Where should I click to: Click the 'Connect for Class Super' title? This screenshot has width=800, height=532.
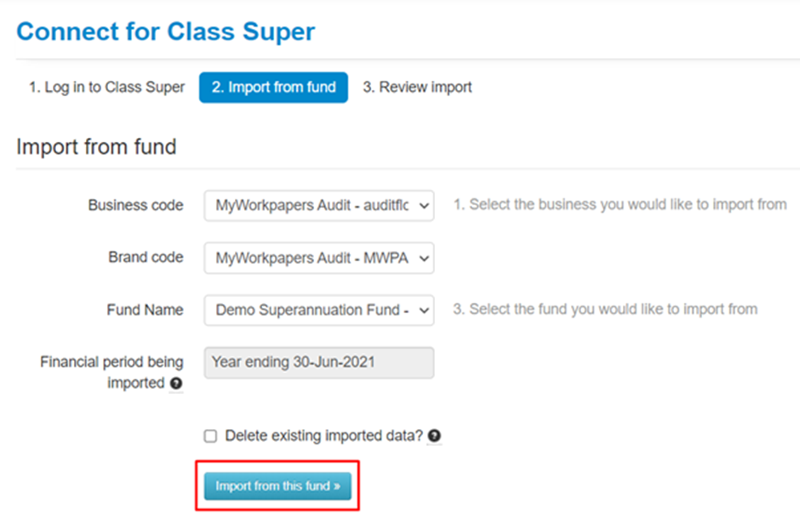point(165,32)
